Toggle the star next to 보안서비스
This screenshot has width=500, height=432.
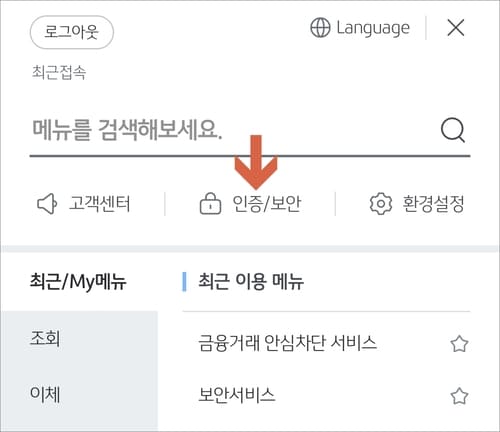click(x=459, y=396)
